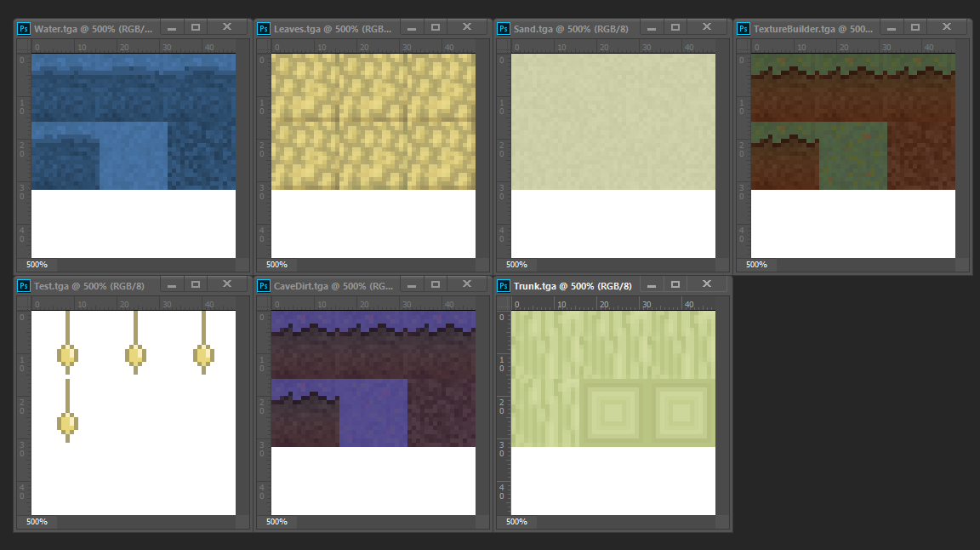Click the 500% zoom field in Leaves.tga
Image resolution: width=980 pixels, height=550 pixels.
tap(276, 265)
